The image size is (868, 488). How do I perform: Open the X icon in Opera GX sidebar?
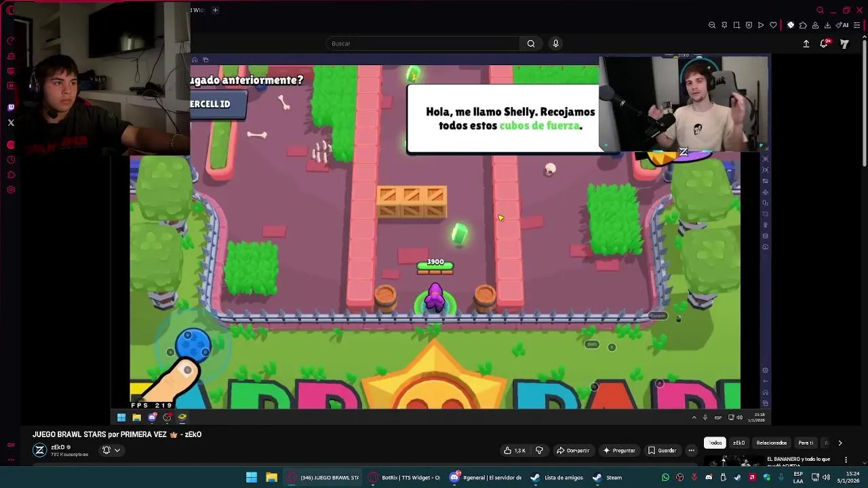click(x=11, y=123)
